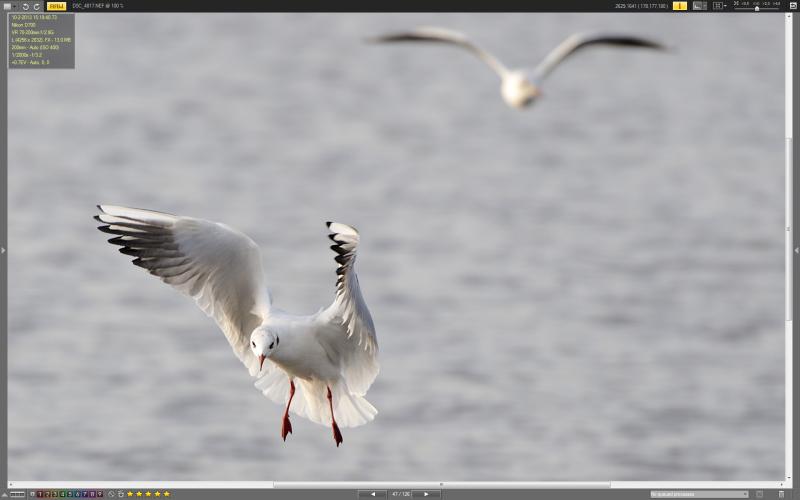The width and height of the screenshot is (800, 500).
Task: Delete the image with the trash icon
Action: [x=781, y=494]
